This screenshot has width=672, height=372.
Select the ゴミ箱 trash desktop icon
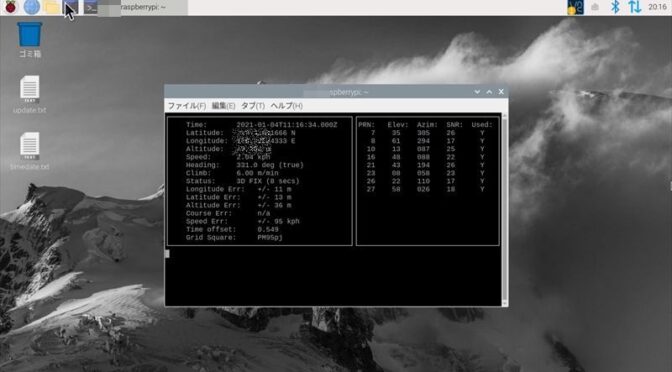[x=30, y=40]
